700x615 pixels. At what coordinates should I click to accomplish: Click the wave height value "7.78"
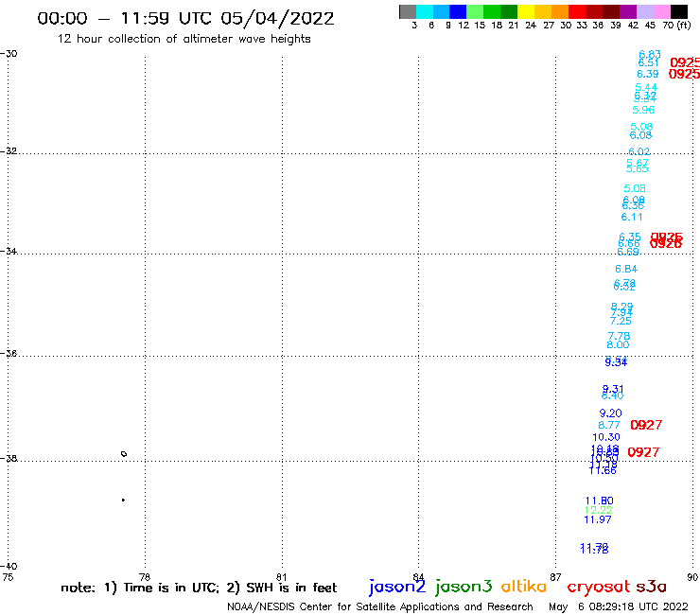(x=619, y=336)
